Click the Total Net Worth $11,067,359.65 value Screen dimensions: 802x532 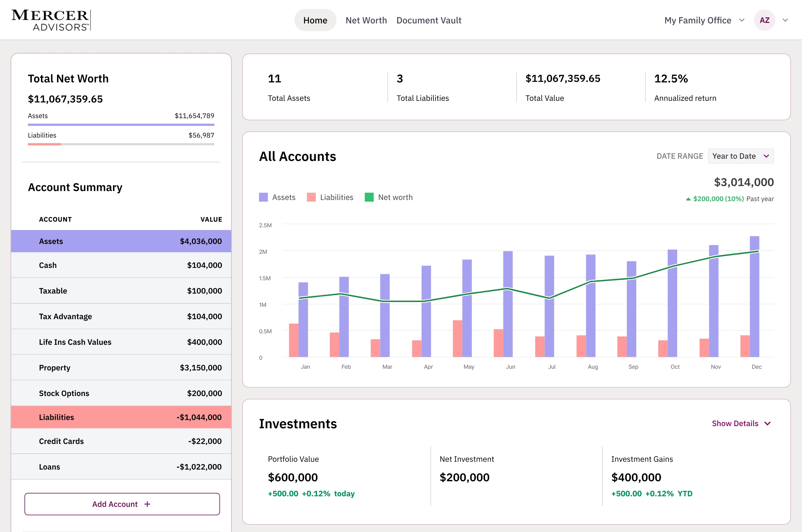[65, 99]
